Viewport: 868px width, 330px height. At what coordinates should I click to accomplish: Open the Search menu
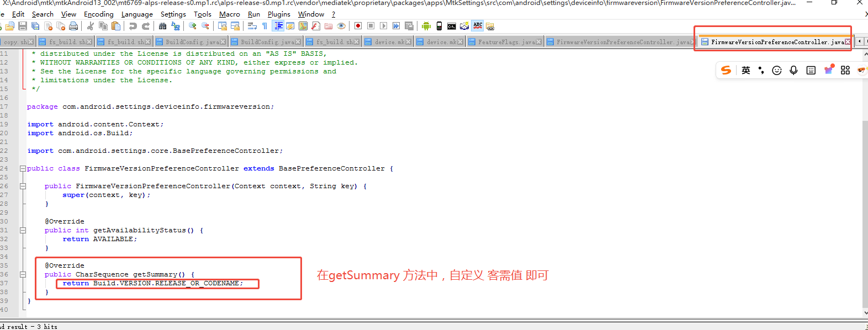click(x=43, y=14)
